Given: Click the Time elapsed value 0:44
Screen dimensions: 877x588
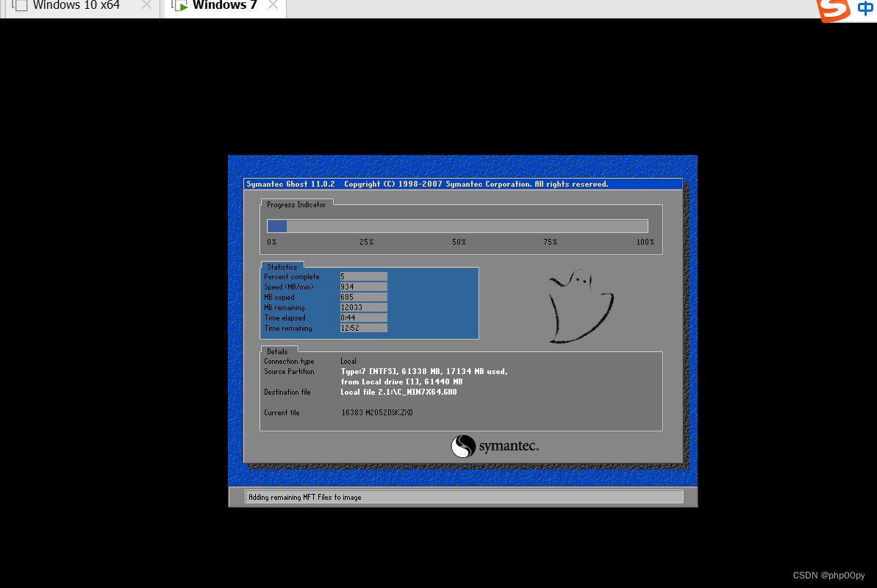Looking at the screenshot, I should click(x=364, y=318).
